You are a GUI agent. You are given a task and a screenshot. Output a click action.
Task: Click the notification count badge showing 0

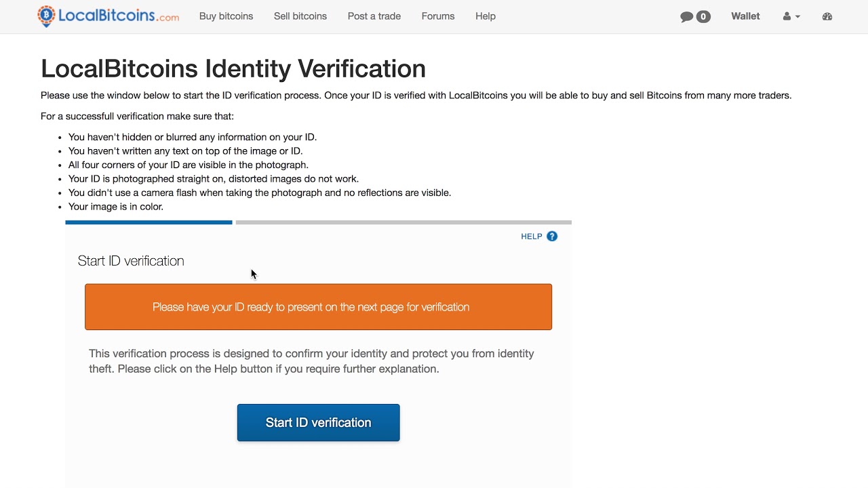tap(703, 16)
